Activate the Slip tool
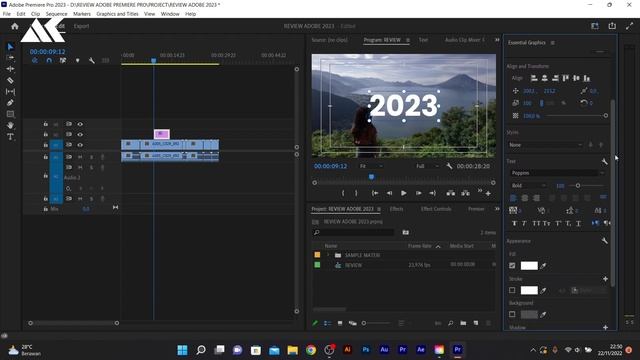The width and height of the screenshot is (640, 360). point(10,92)
